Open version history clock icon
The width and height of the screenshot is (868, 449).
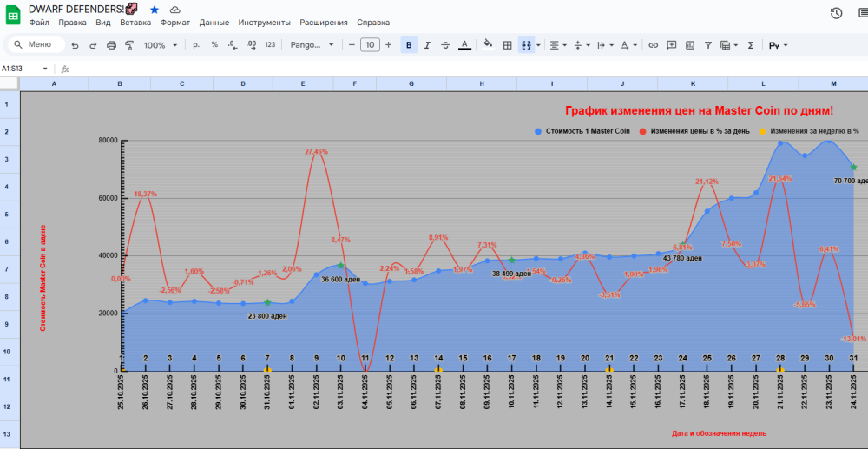pos(836,13)
